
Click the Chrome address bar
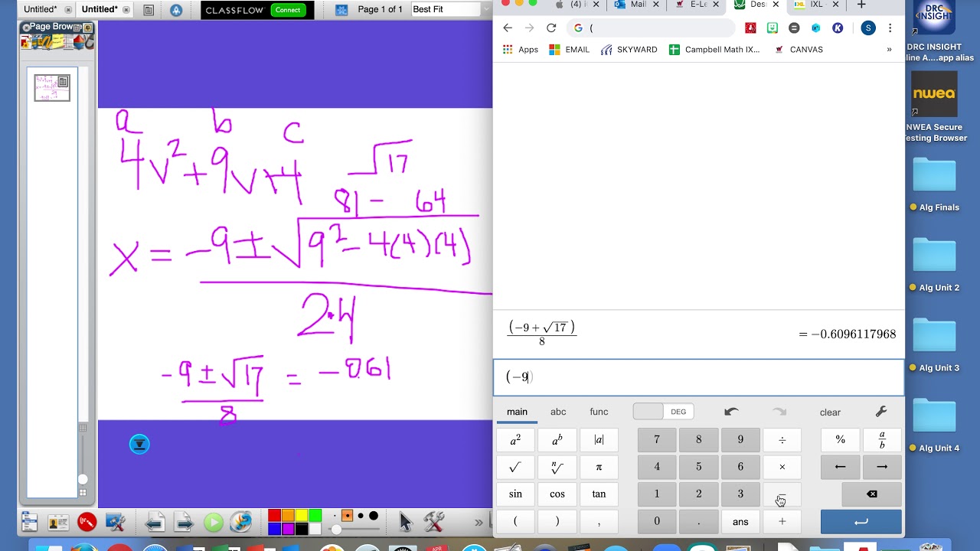651,28
